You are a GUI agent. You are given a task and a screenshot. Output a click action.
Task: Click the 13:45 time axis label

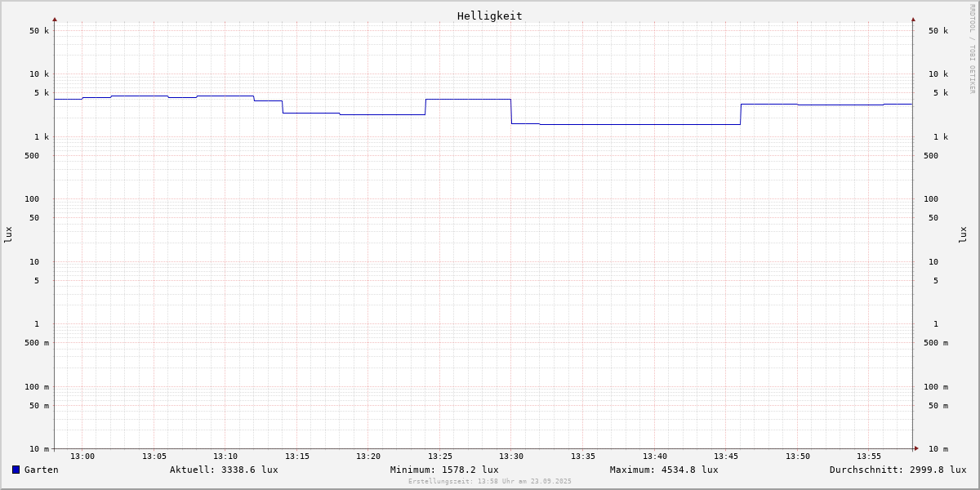[x=726, y=457]
